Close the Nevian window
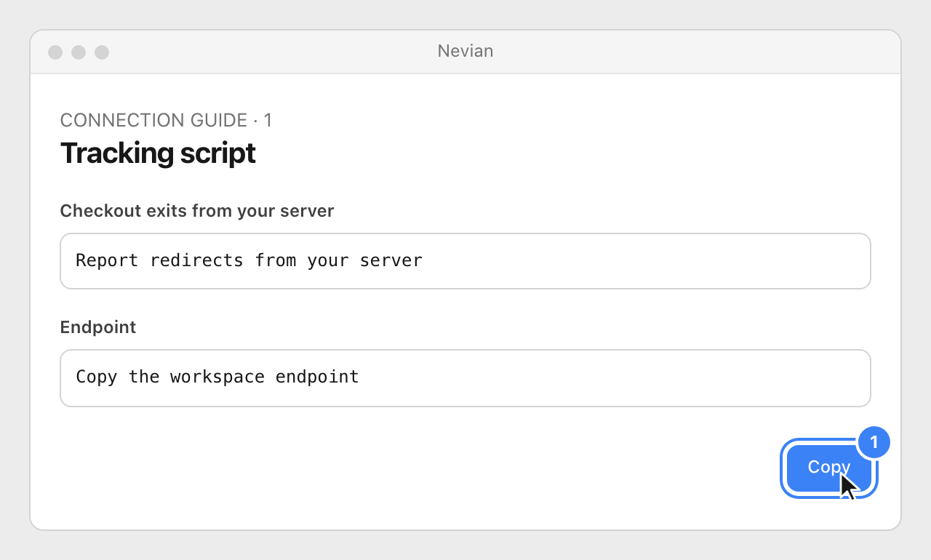This screenshot has width=931, height=560. coord(55,52)
